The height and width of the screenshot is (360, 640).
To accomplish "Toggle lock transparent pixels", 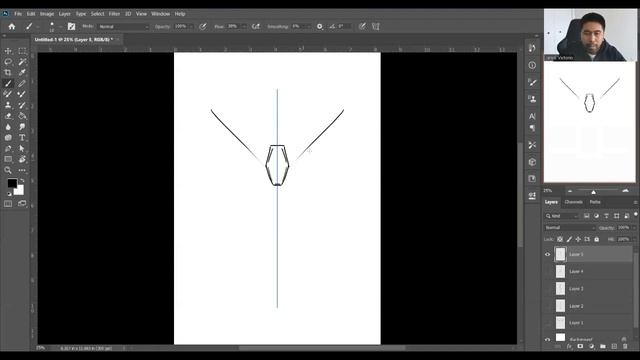I will (x=560, y=239).
